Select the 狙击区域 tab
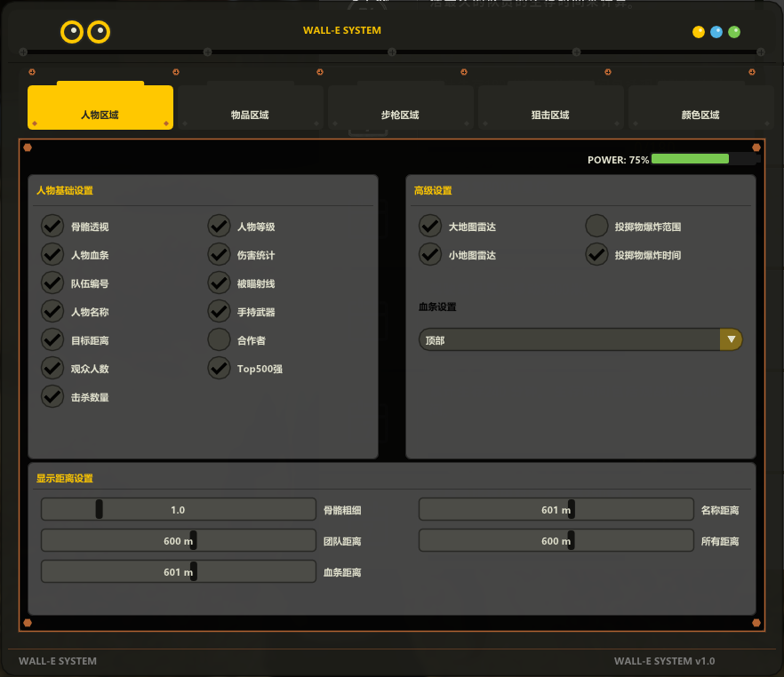 550,115
